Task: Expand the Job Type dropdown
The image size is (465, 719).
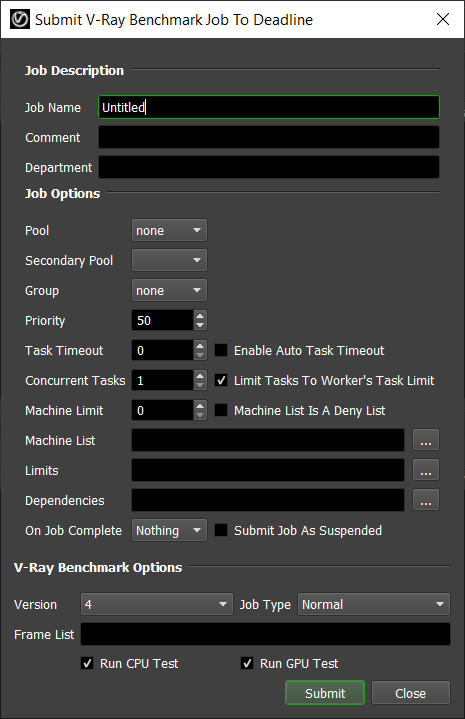Action: (374, 604)
